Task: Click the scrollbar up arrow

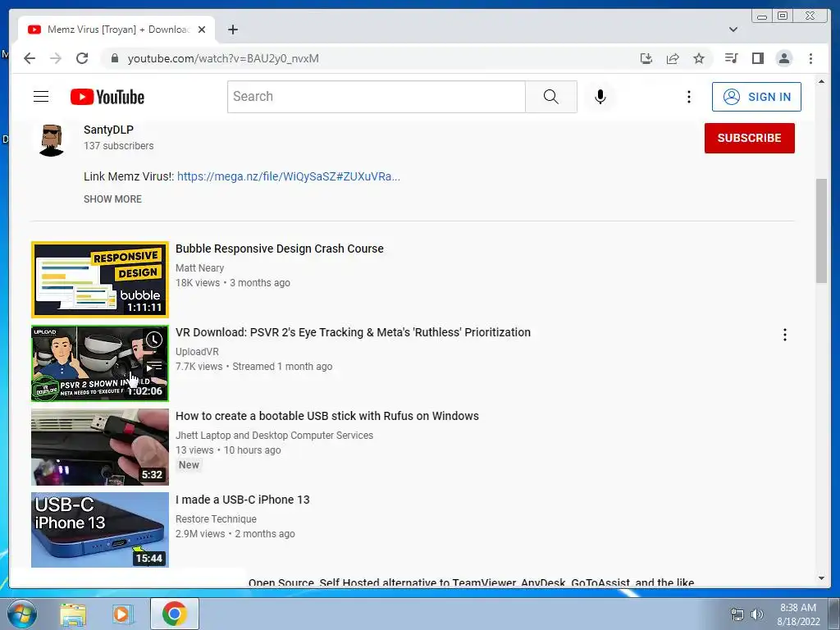Action: coord(821,81)
